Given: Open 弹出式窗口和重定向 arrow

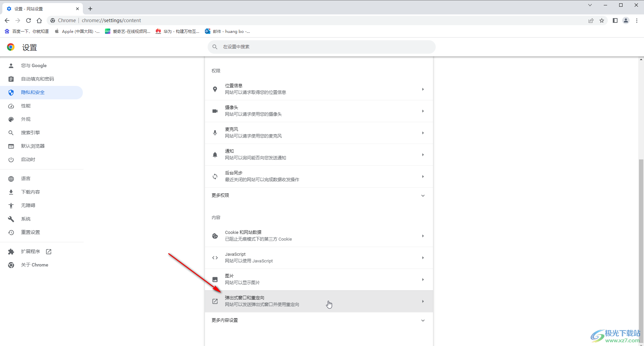Looking at the screenshot, I should tap(423, 301).
